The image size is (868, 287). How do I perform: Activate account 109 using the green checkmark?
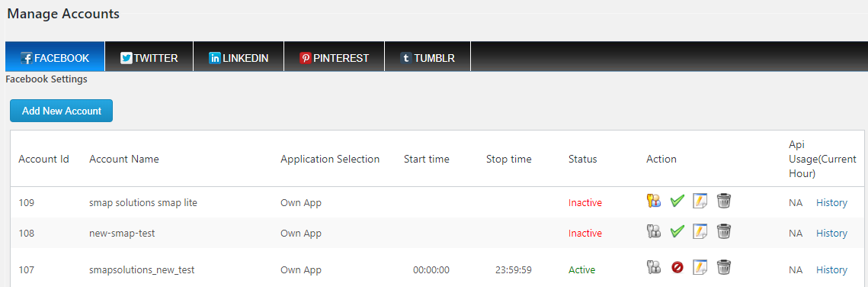(677, 201)
